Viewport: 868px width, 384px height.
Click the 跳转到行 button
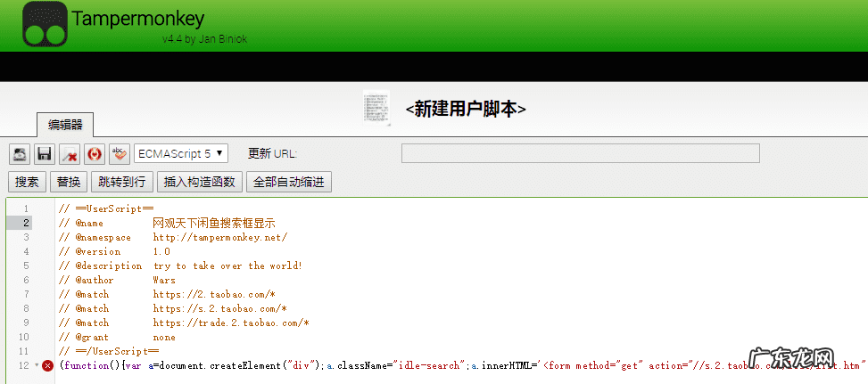[121, 183]
